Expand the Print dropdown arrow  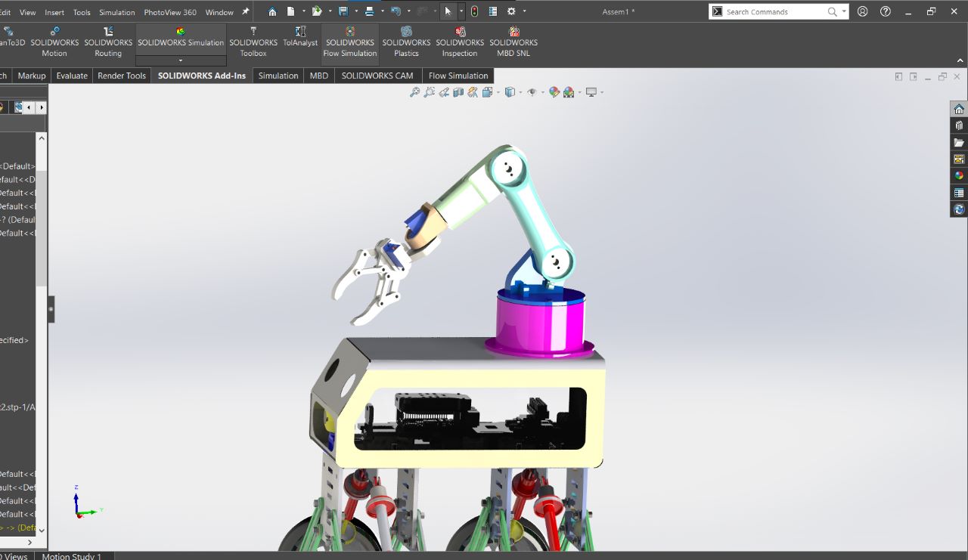(x=382, y=11)
